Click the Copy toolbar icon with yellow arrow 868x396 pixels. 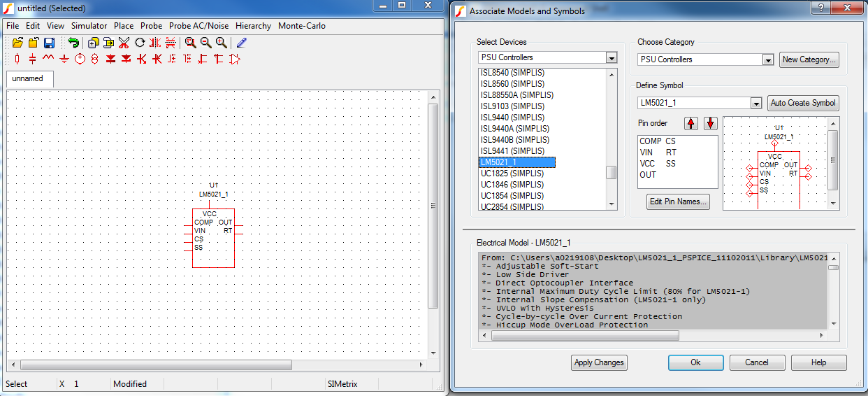[108, 43]
